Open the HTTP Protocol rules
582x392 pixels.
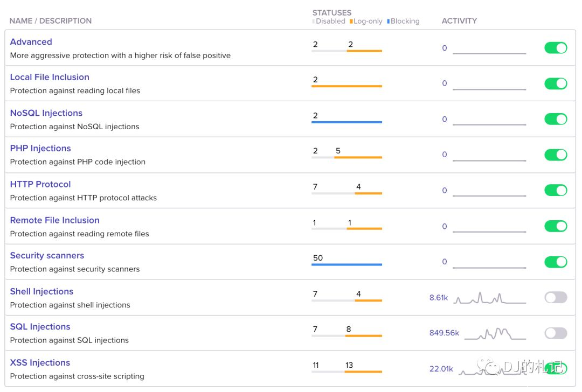point(40,184)
